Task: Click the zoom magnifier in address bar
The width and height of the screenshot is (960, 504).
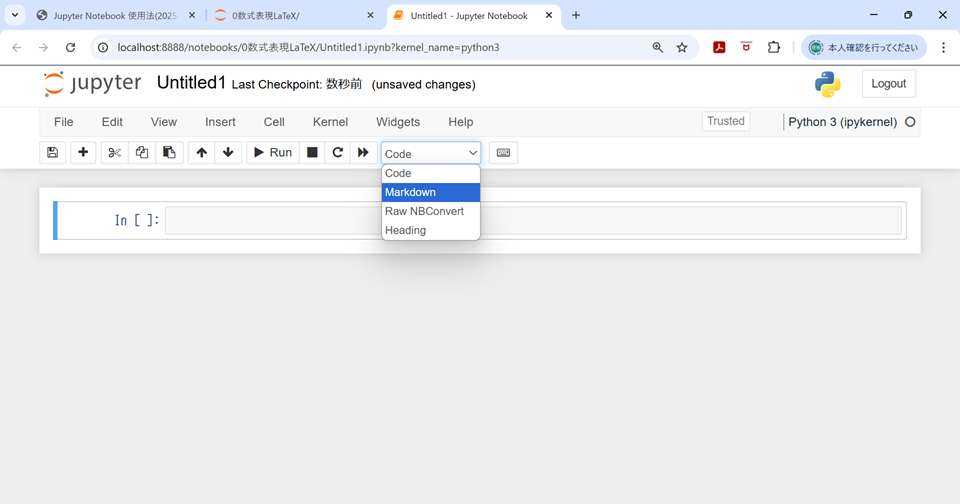Action: click(658, 47)
